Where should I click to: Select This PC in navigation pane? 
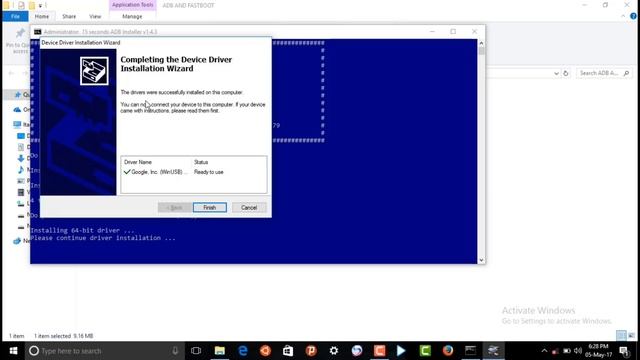(x=21, y=124)
